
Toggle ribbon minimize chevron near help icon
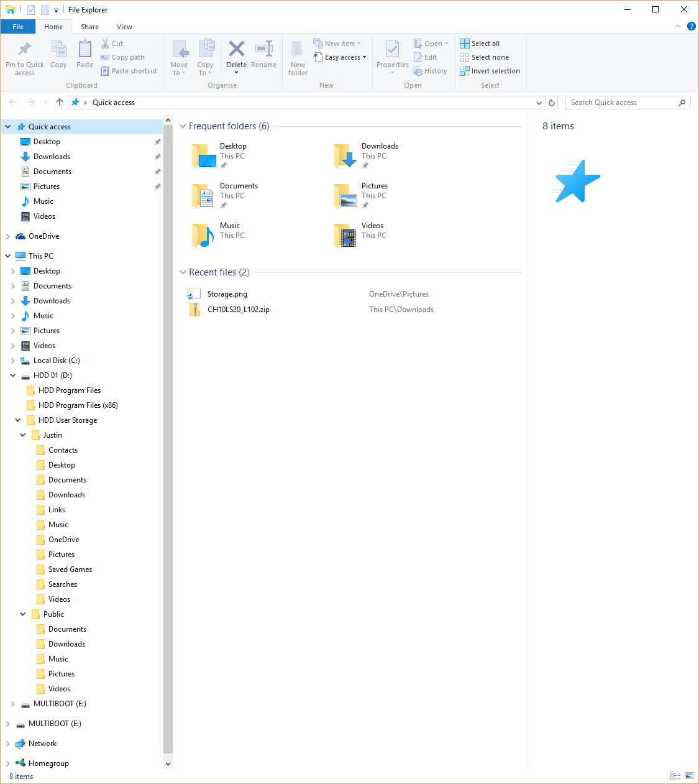[x=678, y=27]
